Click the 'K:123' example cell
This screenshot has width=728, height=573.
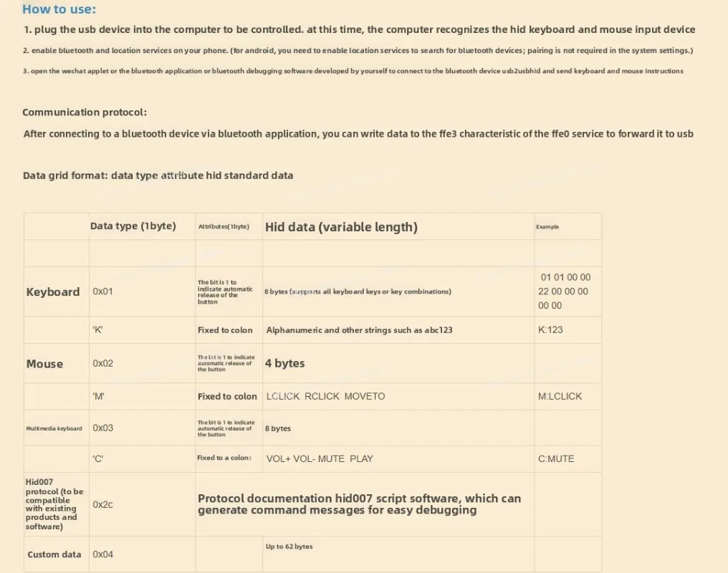pyautogui.click(x=550, y=330)
